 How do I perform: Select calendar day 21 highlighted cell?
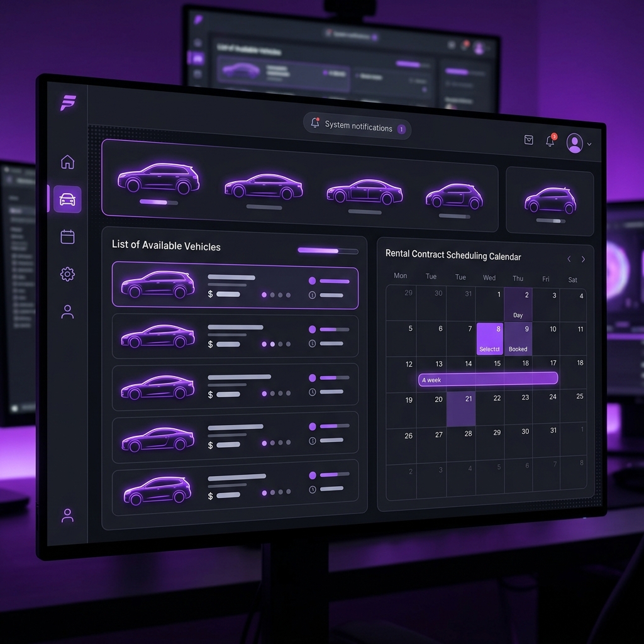point(461,409)
